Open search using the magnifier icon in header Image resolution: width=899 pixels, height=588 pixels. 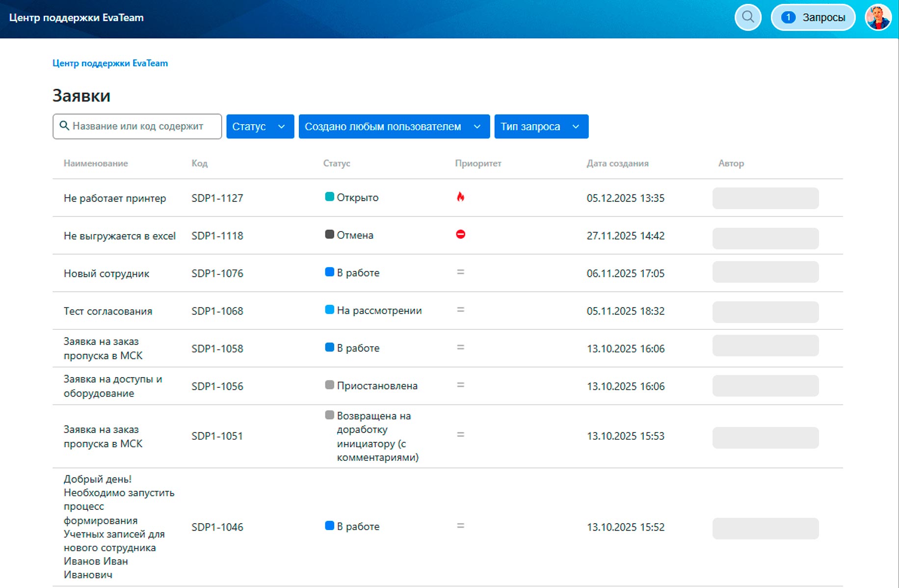(748, 17)
